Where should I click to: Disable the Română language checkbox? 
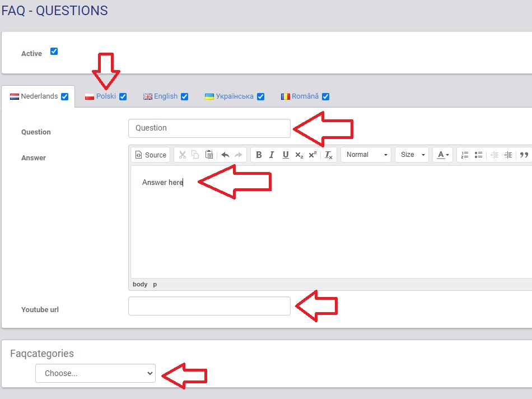pyautogui.click(x=326, y=96)
